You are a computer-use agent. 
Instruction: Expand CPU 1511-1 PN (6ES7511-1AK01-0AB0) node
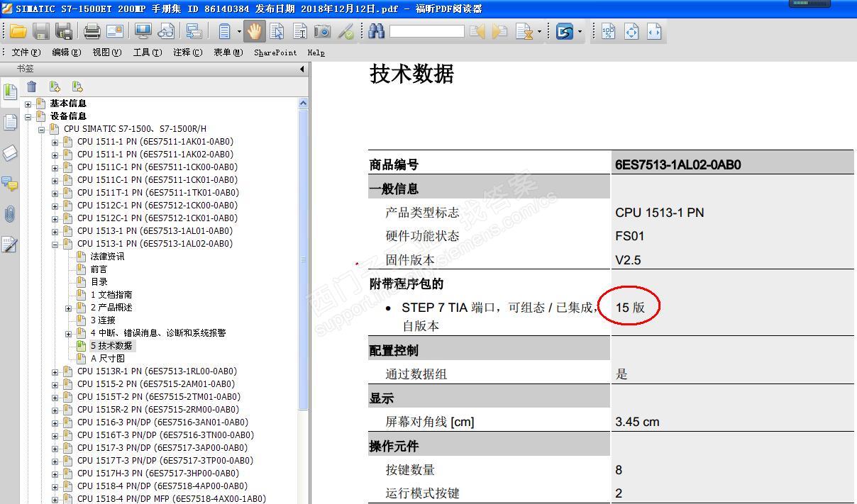55,142
